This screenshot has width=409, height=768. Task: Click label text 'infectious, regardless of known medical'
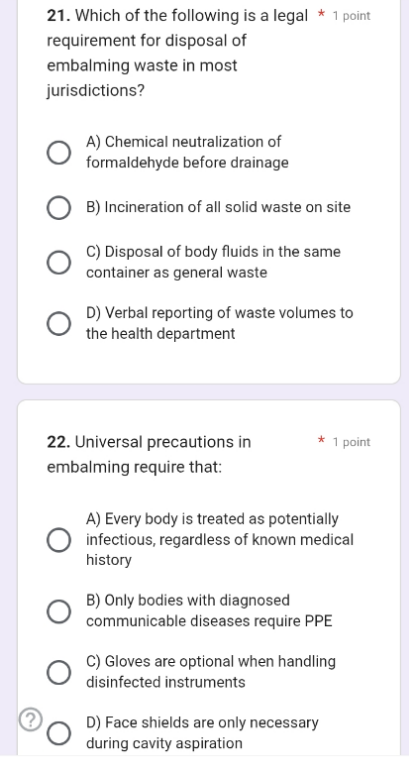[219, 540]
